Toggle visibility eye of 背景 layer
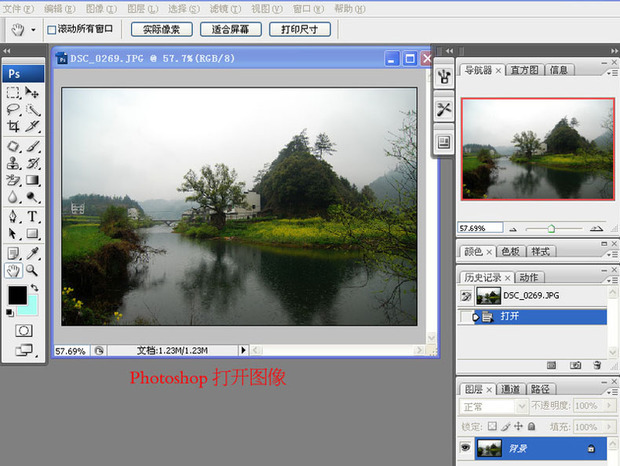This screenshot has height=466, width=620. coord(465,448)
